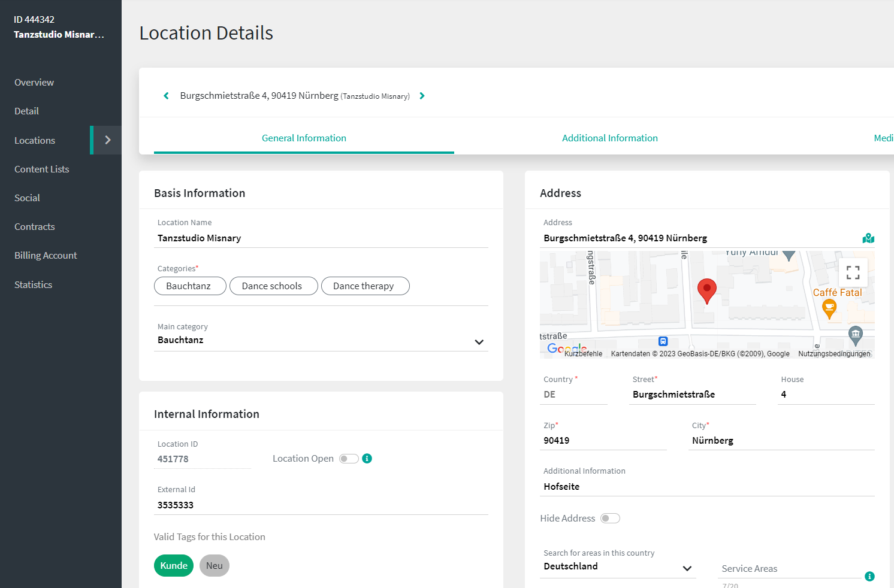
Task: Expand the map to fullscreen
Action: pos(853,273)
